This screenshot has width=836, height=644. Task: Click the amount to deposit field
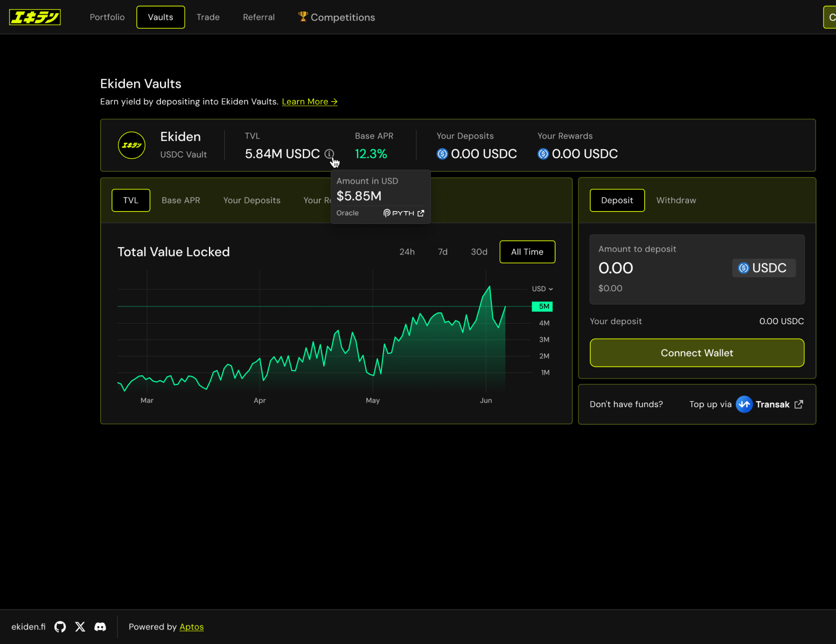pyautogui.click(x=697, y=269)
